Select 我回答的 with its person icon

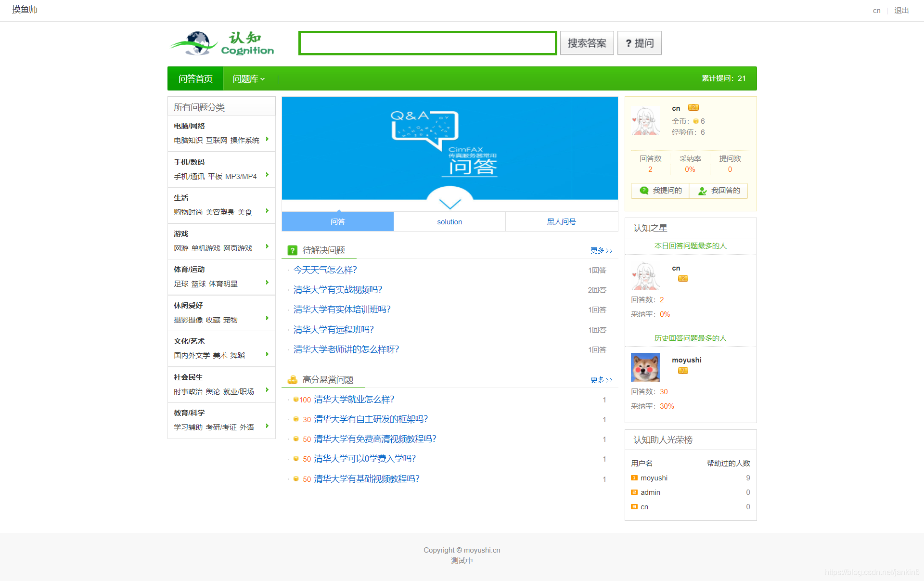tap(718, 191)
